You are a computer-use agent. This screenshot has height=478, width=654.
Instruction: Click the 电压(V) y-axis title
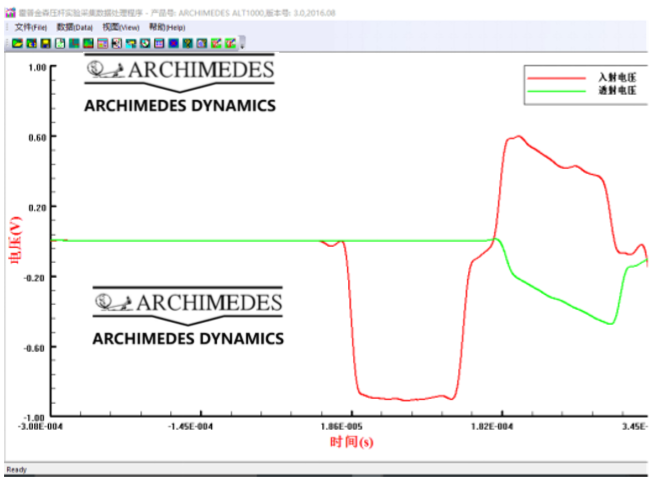[15, 240]
